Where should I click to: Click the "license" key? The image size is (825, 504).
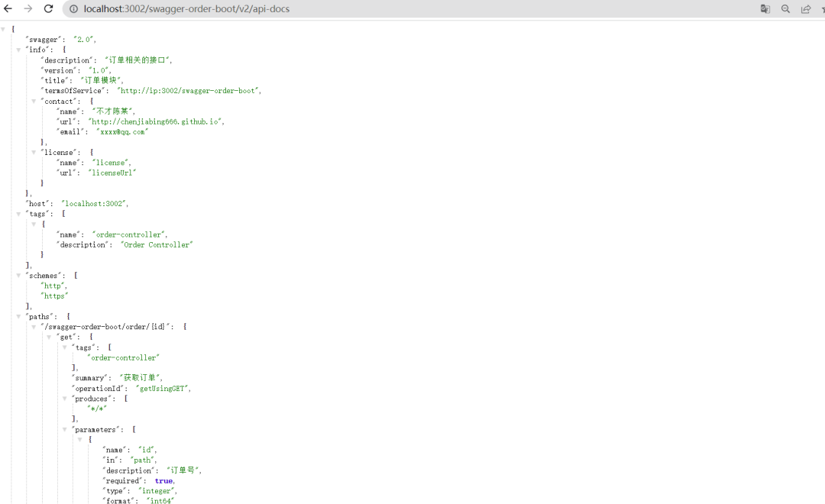coord(58,153)
